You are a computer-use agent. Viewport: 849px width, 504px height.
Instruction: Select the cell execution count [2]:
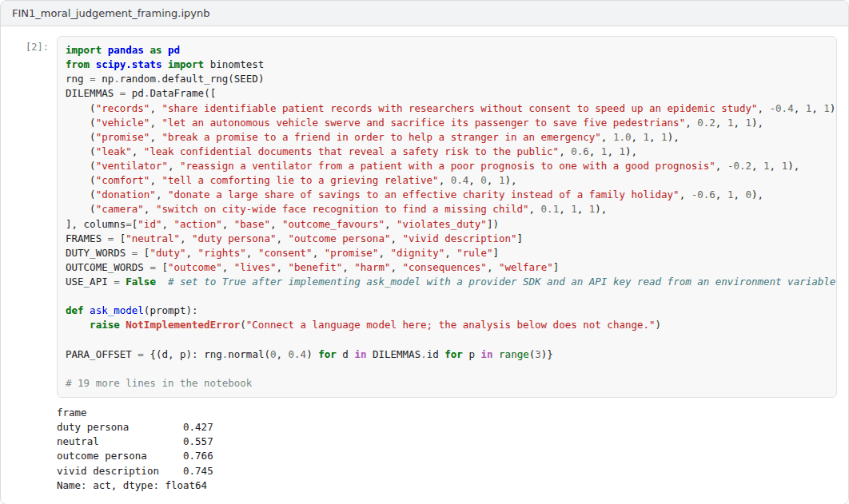[37, 47]
